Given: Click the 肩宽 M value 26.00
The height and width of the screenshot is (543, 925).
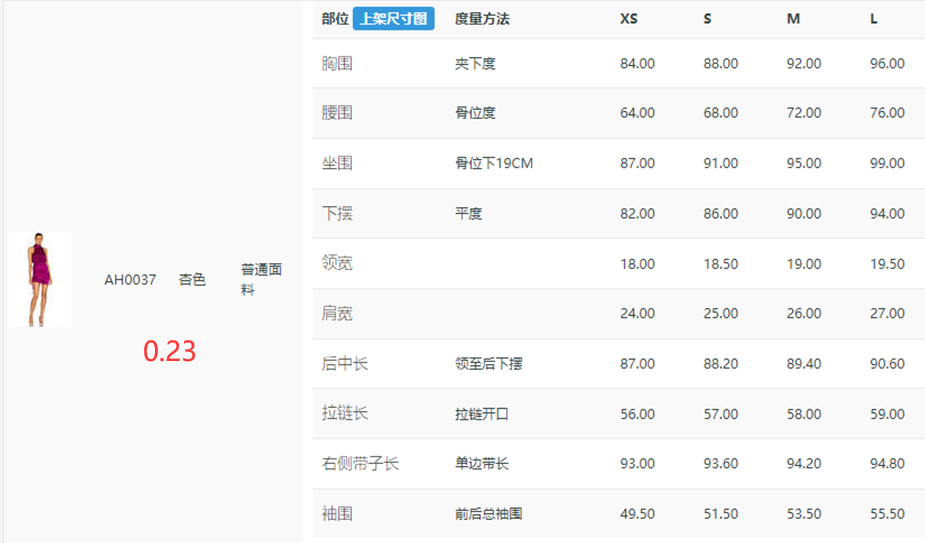Looking at the screenshot, I should point(803,313).
